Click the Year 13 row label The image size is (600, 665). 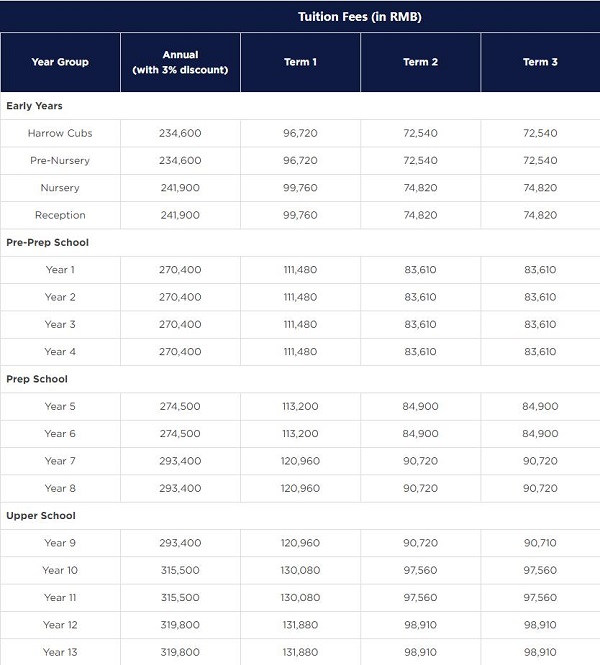(60, 652)
